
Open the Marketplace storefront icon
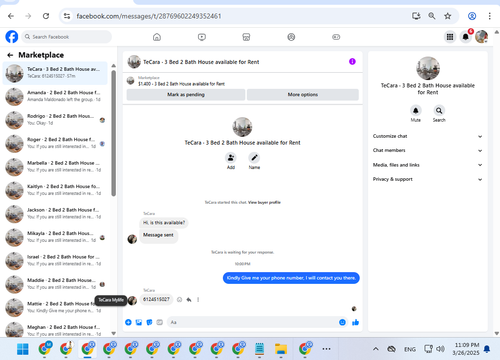point(246,37)
